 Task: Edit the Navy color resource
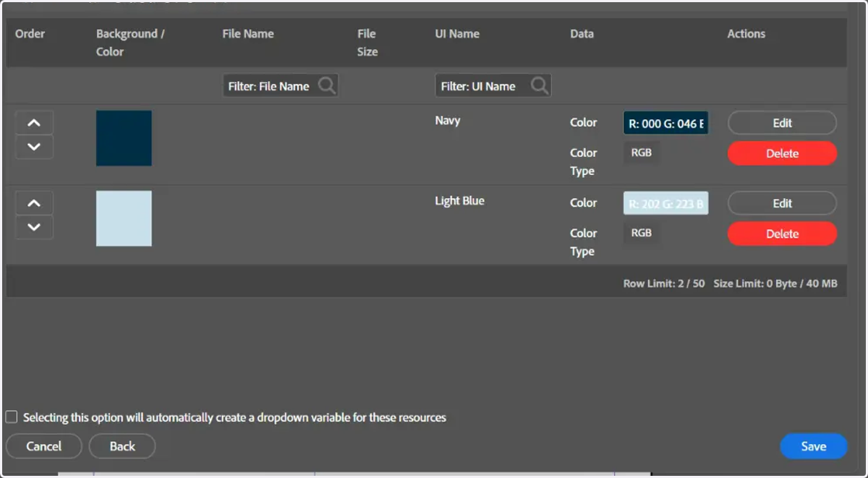(782, 123)
